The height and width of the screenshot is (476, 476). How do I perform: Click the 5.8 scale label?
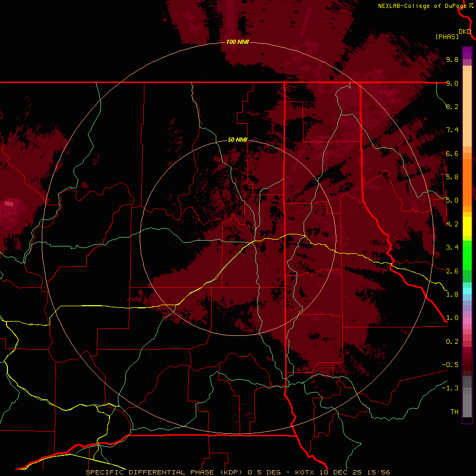point(452,177)
